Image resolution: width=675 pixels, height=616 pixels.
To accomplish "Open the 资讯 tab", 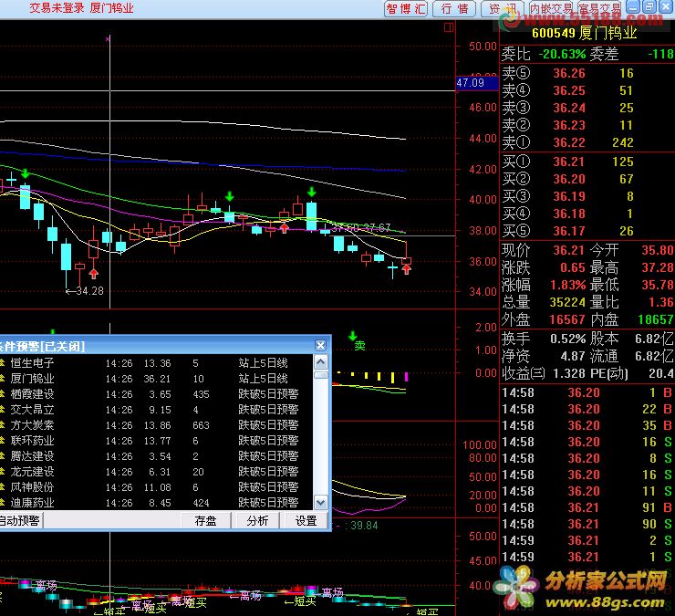I will pos(502,8).
